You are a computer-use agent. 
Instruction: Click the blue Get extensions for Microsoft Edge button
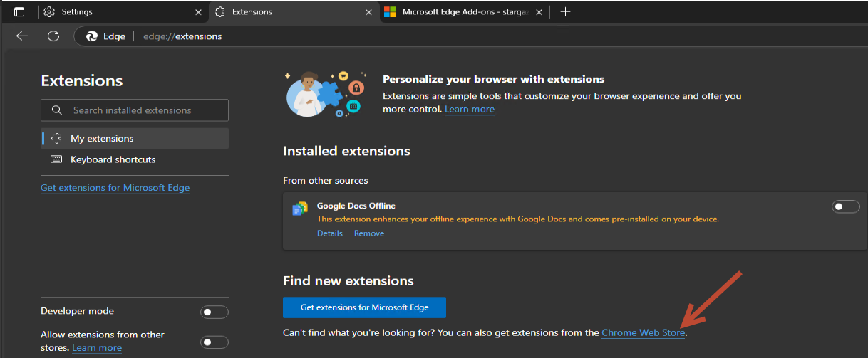365,307
